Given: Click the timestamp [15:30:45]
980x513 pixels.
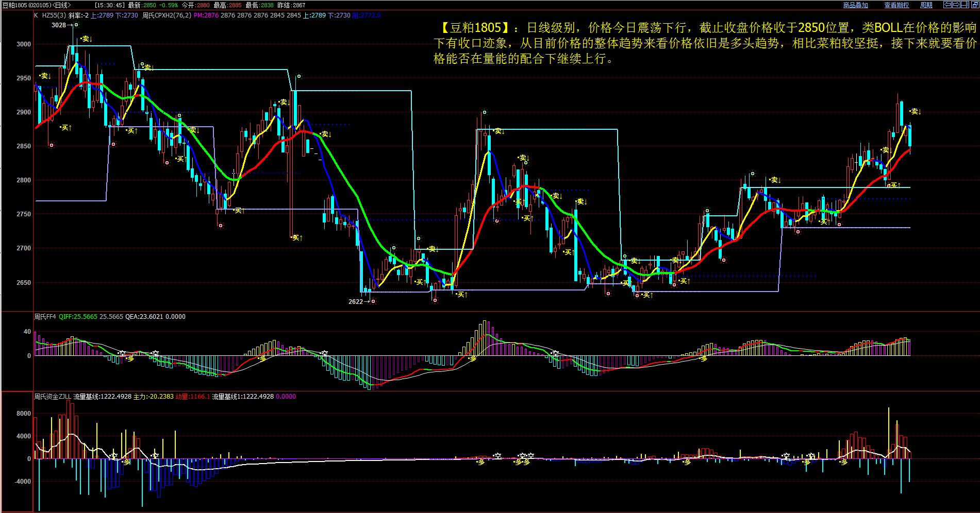Looking at the screenshot, I should click(110, 5).
